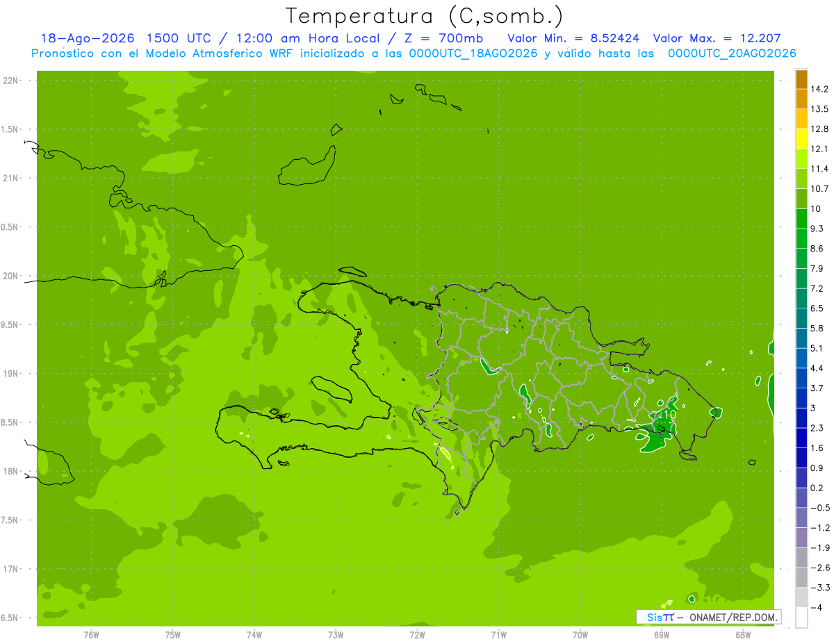
Task: Click the "75W" longitude axis label
Action: [x=173, y=635]
